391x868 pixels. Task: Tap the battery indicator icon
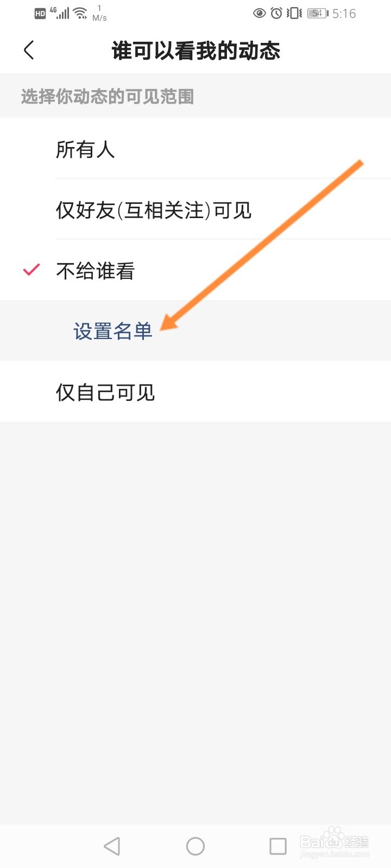[318, 13]
